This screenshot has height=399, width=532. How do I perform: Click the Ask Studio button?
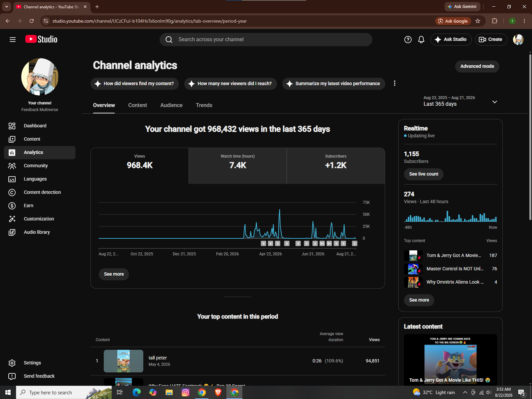click(451, 40)
